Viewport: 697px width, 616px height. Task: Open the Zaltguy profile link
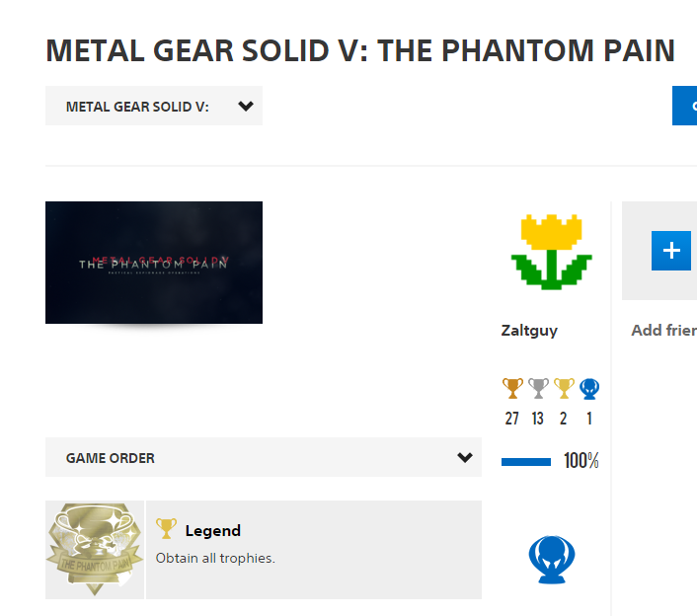coord(529,331)
